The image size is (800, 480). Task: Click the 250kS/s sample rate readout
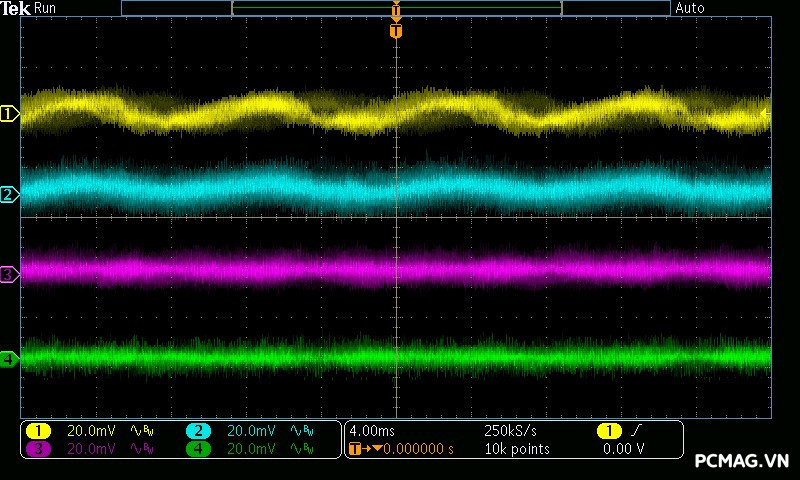(x=510, y=431)
